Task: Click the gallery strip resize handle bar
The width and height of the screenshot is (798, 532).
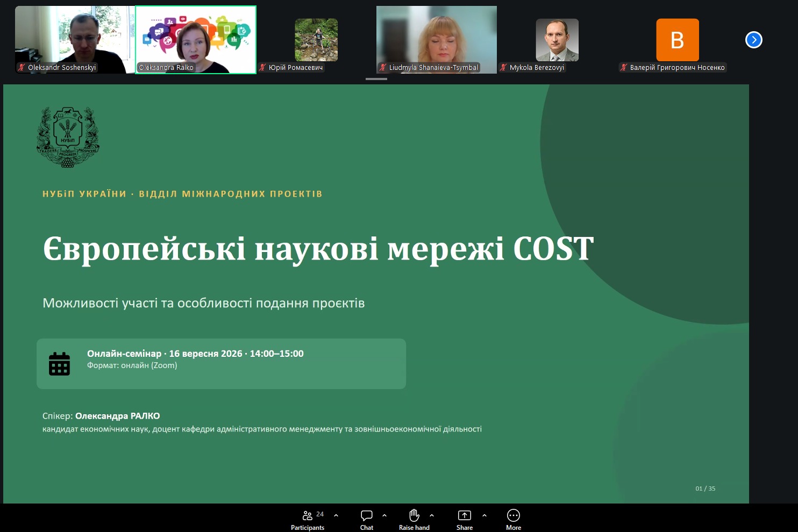Action: pos(376,79)
